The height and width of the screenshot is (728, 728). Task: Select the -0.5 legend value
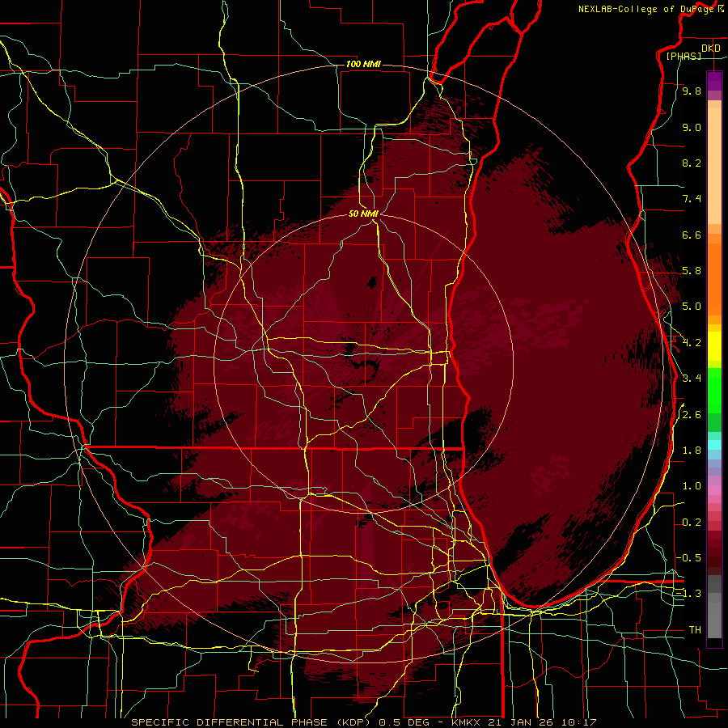(x=688, y=558)
